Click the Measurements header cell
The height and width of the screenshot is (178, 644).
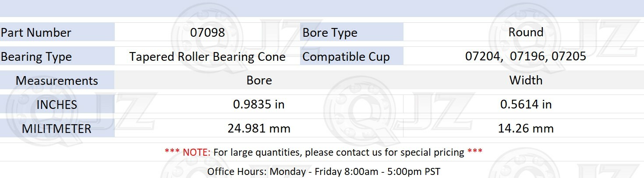57,80
